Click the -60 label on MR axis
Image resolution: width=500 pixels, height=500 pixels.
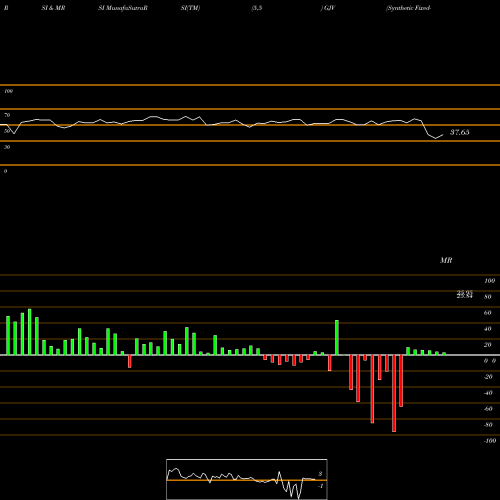point(488,409)
